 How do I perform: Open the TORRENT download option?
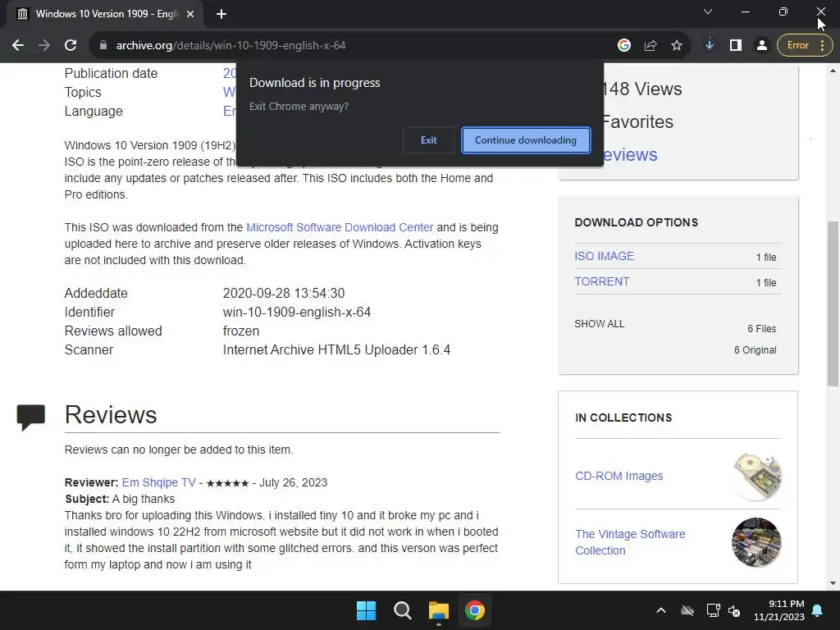pos(601,281)
